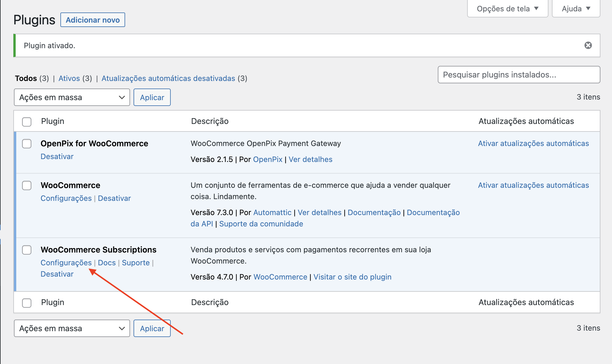The height and width of the screenshot is (364, 612).
Task: Click Visitar o site do plugin for Subscriptions
Action: pos(352,276)
